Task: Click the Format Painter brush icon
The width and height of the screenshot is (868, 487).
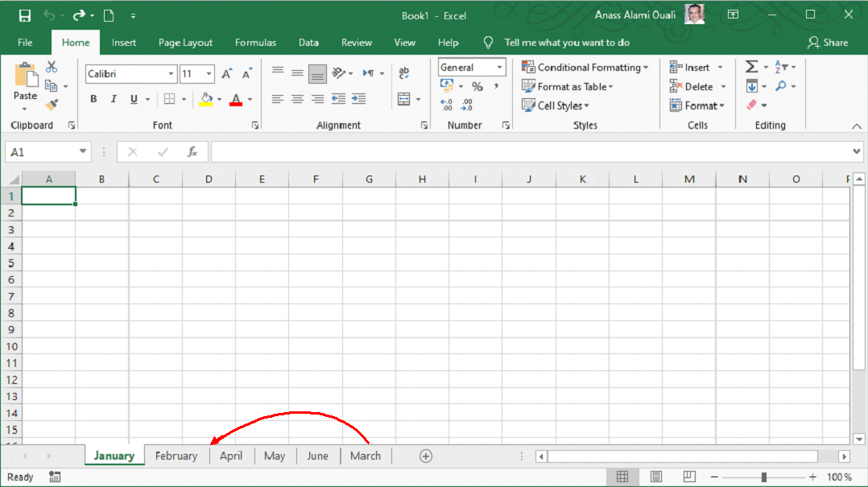Action: click(x=52, y=105)
